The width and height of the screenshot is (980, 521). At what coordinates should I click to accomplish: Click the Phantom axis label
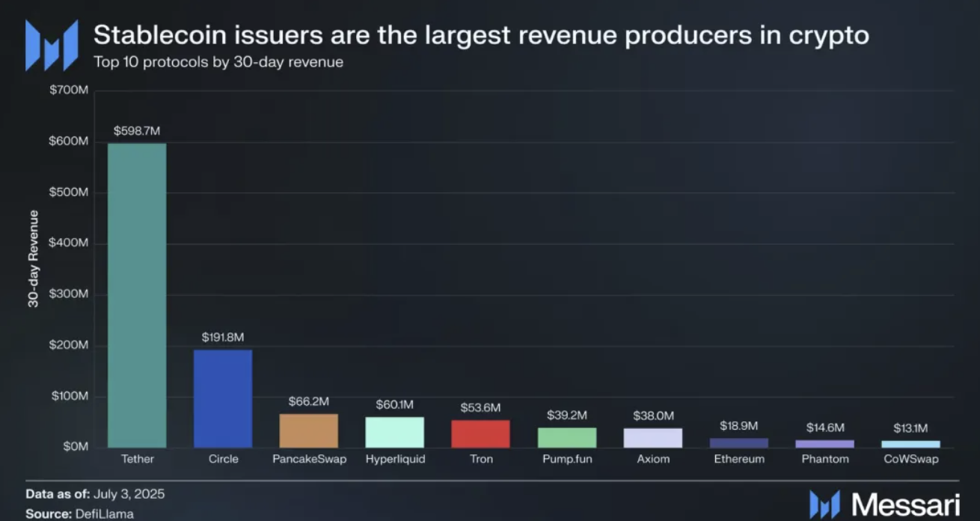(825, 459)
